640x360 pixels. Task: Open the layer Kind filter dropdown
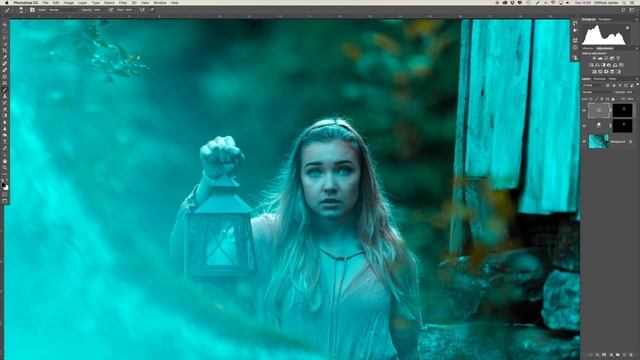(x=593, y=85)
